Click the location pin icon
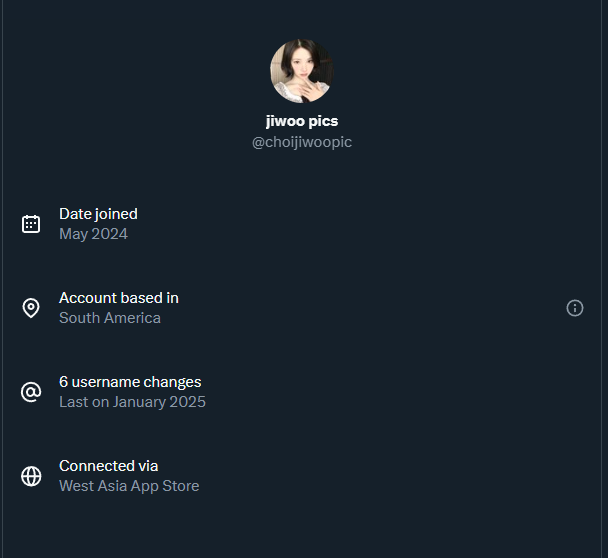608x558 pixels. coord(31,308)
